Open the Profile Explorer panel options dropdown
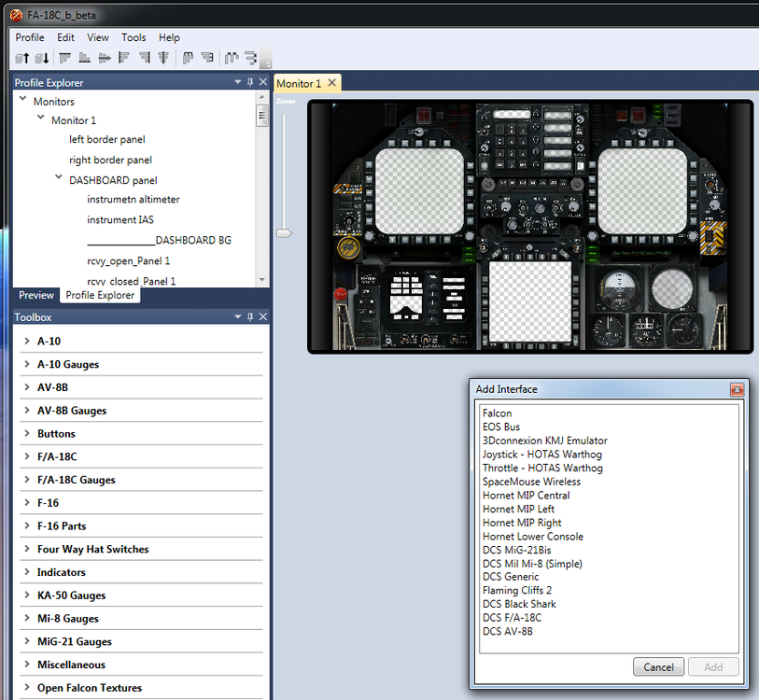The width and height of the screenshot is (759, 700). (238, 82)
